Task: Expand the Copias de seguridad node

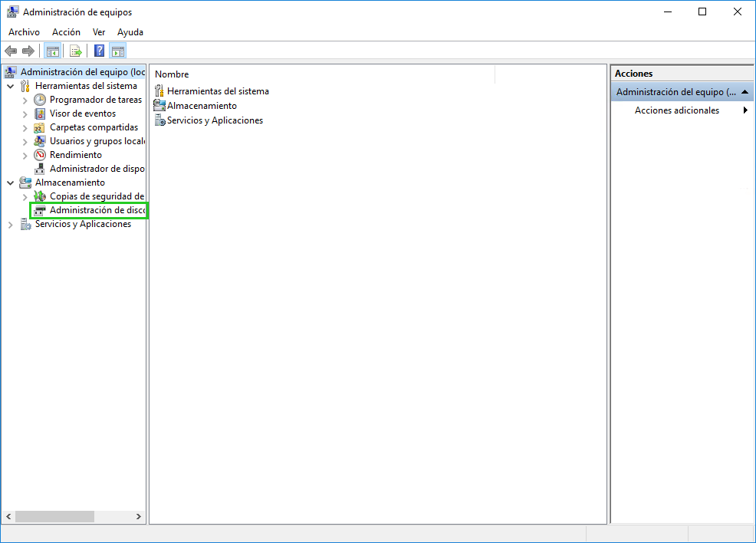Action: pos(25,197)
